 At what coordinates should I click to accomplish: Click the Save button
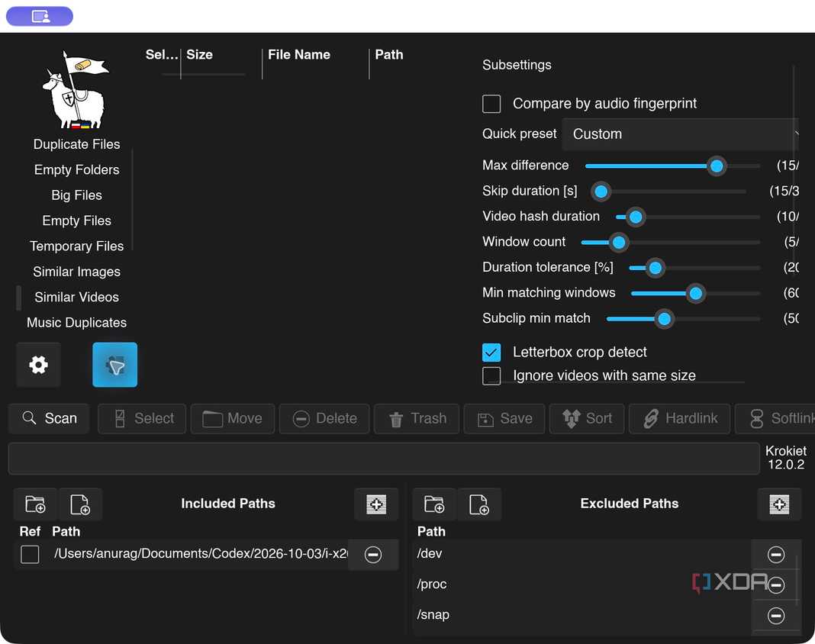coord(504,418)
